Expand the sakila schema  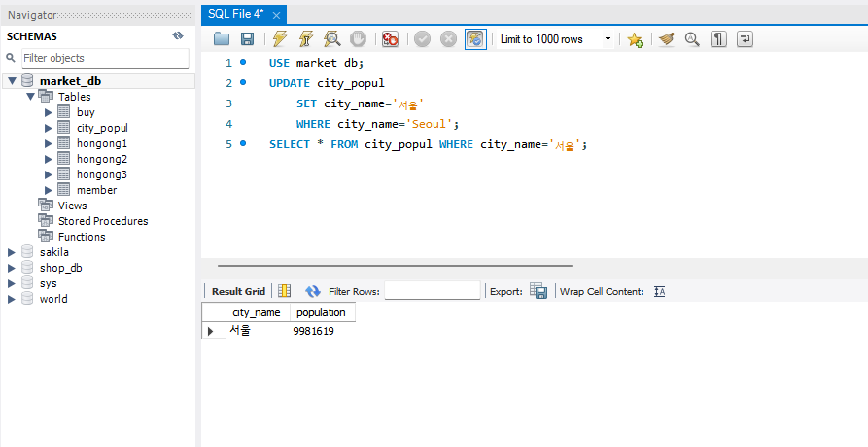(11, 253)
